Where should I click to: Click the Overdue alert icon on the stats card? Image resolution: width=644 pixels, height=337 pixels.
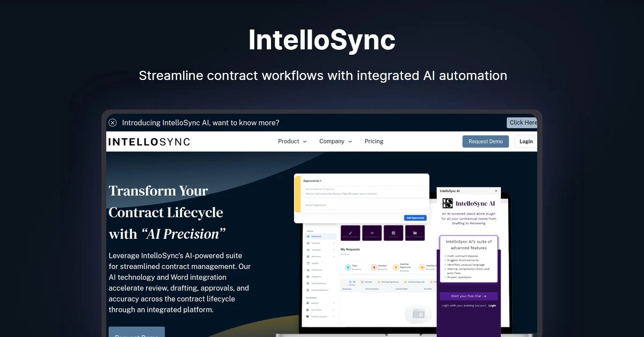374,267
